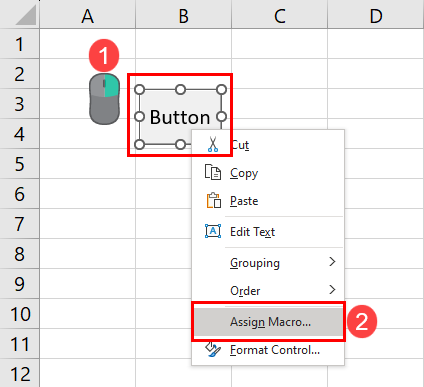
Task: Select Paste in the context menu
Action: (268, 201)
